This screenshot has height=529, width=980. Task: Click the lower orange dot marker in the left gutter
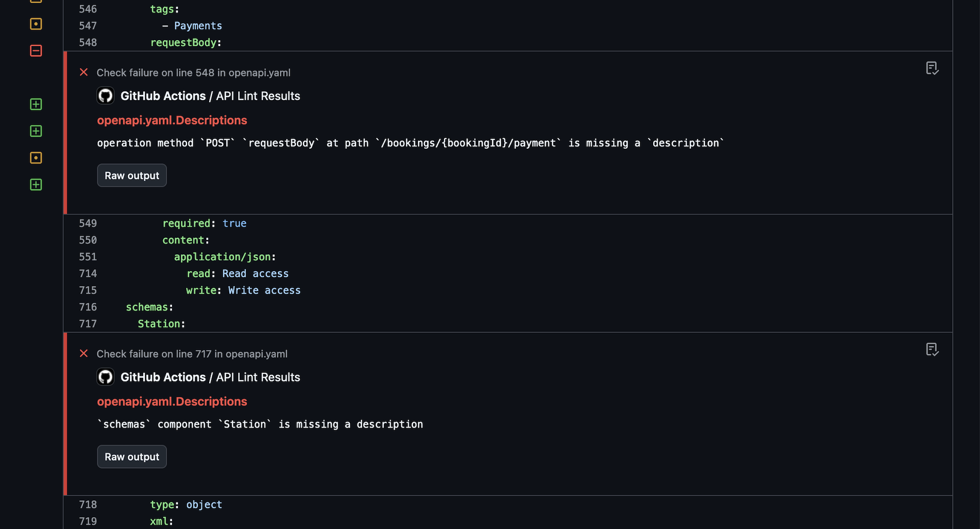coord(36,157)
